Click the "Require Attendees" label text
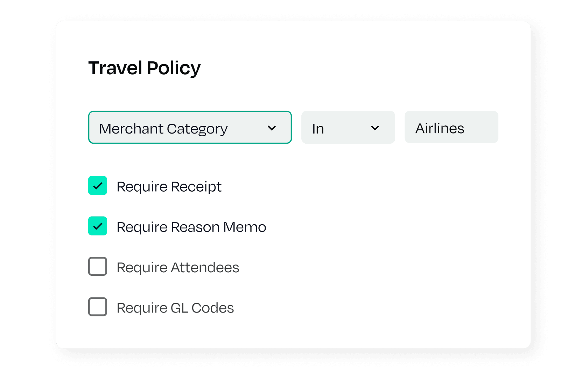The image size is (588, 370). click(178, 267)
